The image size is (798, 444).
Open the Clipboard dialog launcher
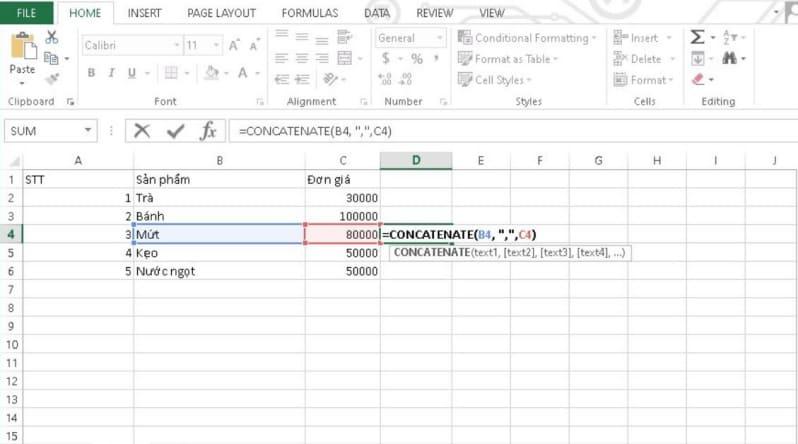(70, 102)
